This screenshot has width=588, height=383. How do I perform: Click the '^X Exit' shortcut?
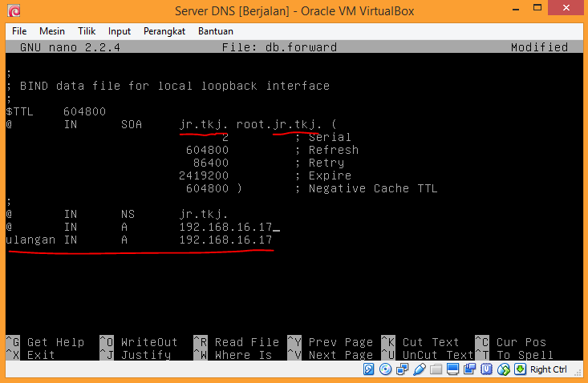(30, 355)
